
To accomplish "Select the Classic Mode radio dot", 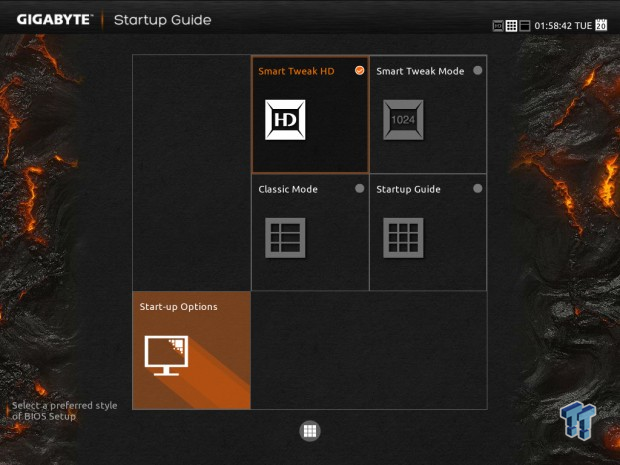I will tap(359, 188).
